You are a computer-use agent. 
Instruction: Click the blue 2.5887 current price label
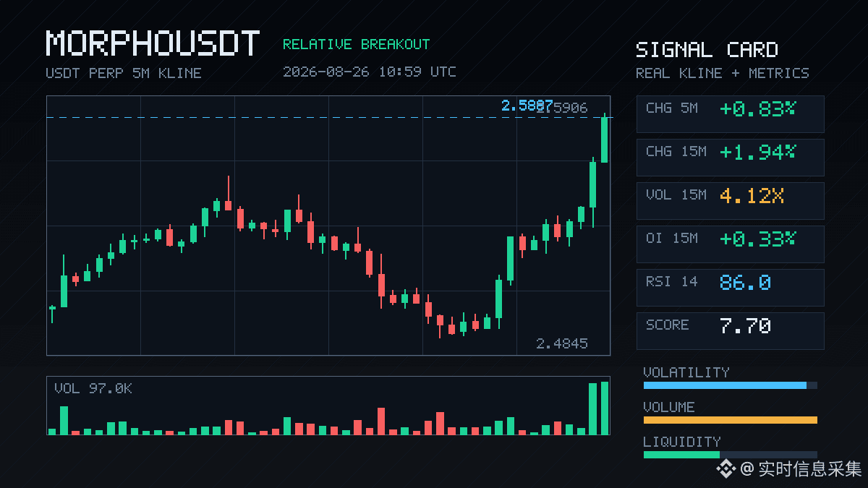[527, 106]
